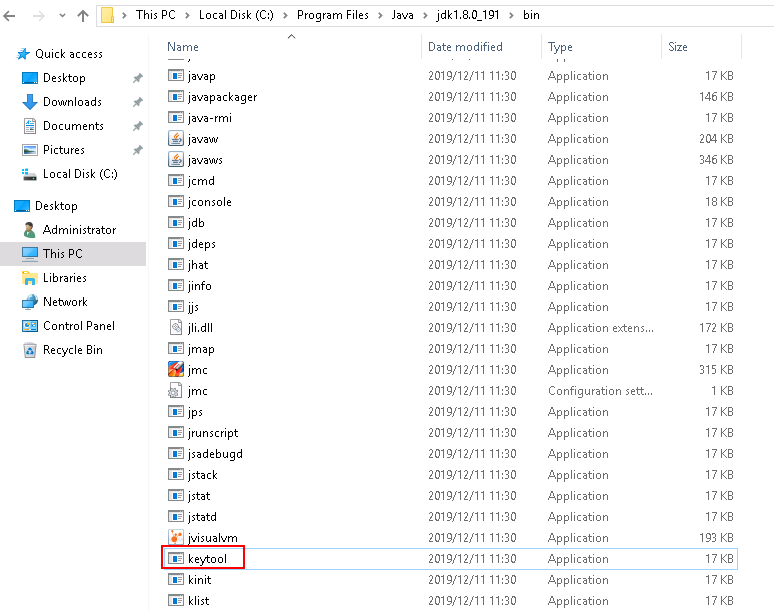Select the jstack application file
Viewport: 774px width, 612px height.
coord(202,475)
